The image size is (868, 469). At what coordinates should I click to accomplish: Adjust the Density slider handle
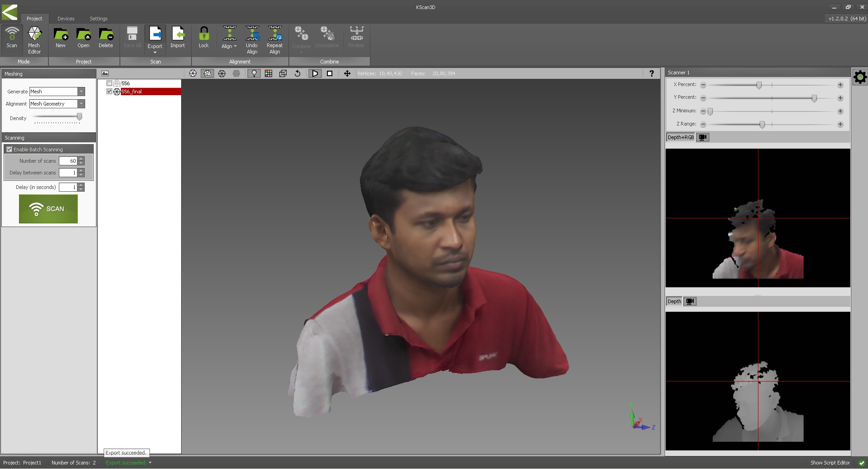coord(79,117)
